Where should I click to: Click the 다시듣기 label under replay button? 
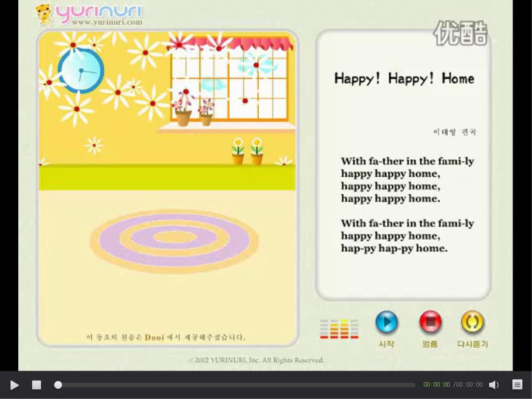(x=472, y=344)
